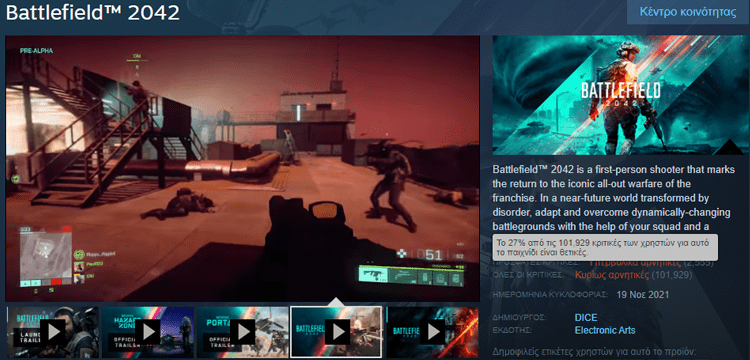This screenshot has height=360, width=750.
Task: Open the Electronic Arts publisher link
Action: tap(605, 330)
